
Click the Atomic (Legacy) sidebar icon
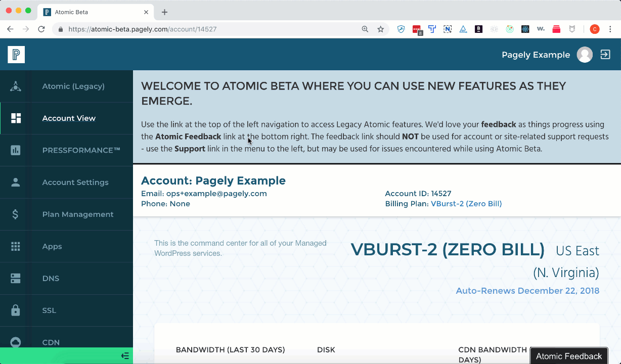[16, 86]
